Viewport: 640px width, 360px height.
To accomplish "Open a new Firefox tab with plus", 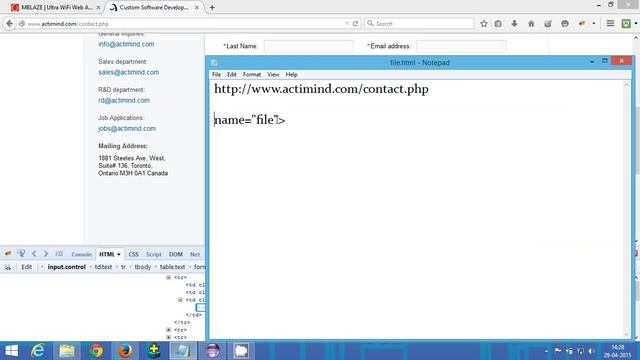I will point(212,7).
